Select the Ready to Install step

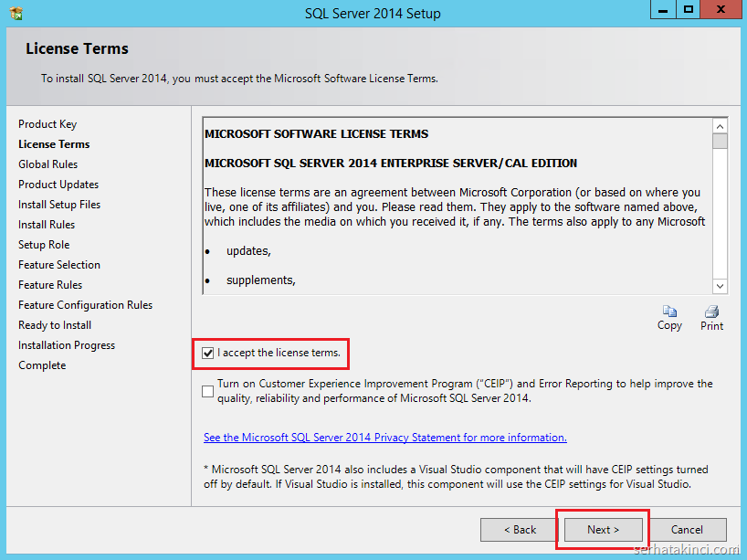55,325
